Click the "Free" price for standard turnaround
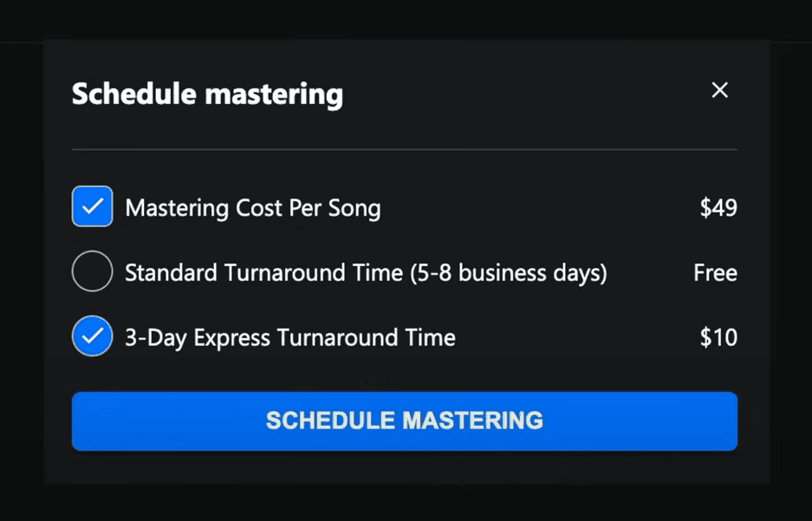The height and width of the screenshot is (521, 812). (x=715, y=273)
